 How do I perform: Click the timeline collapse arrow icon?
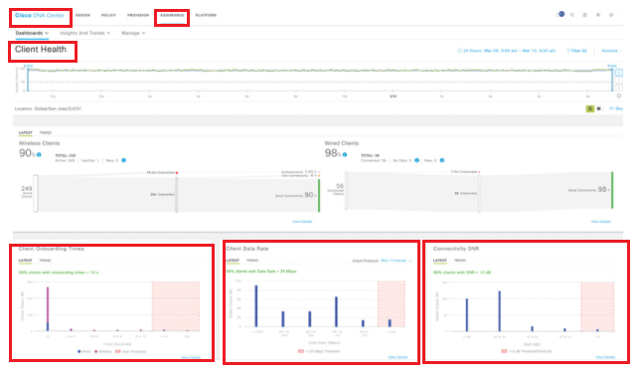tap(619, 73)
